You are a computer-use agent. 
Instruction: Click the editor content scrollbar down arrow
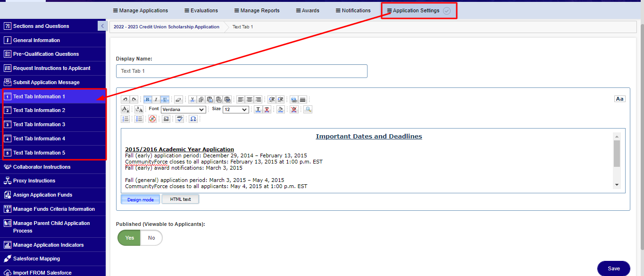coord(617,184)
